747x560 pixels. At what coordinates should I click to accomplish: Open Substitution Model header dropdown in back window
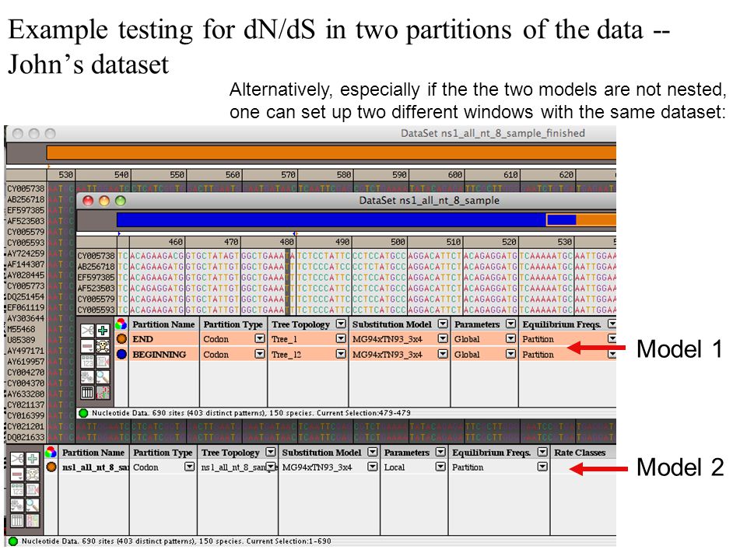click(373, 452)
